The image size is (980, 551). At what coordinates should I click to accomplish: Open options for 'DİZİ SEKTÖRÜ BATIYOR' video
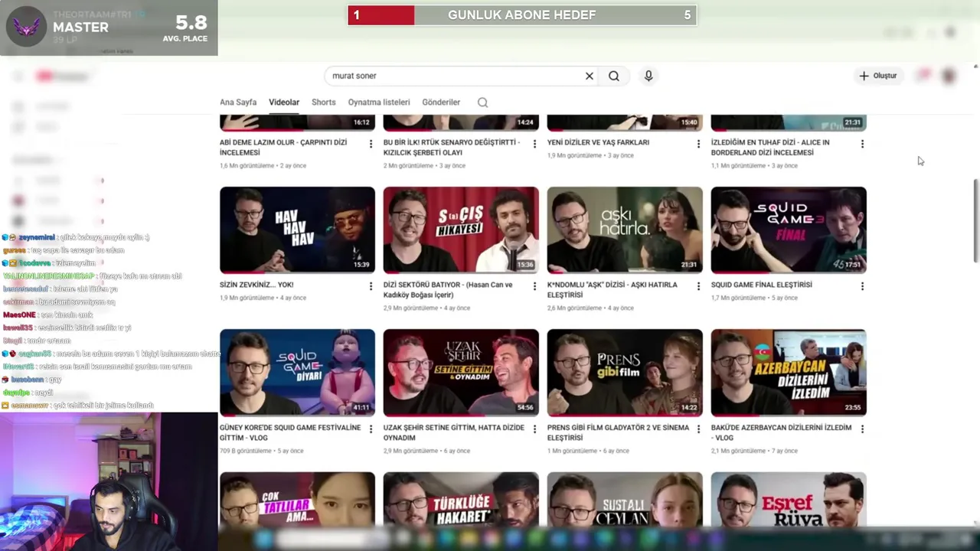534,286
